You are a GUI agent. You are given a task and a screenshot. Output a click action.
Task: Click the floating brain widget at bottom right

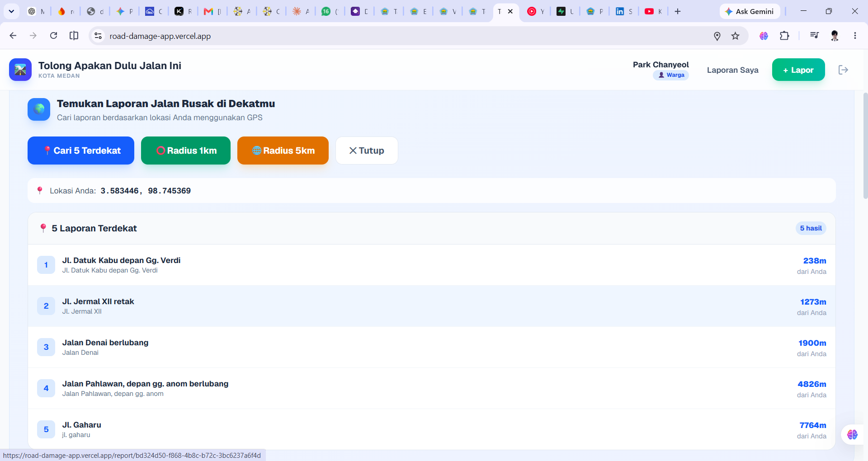click(853, 434)
